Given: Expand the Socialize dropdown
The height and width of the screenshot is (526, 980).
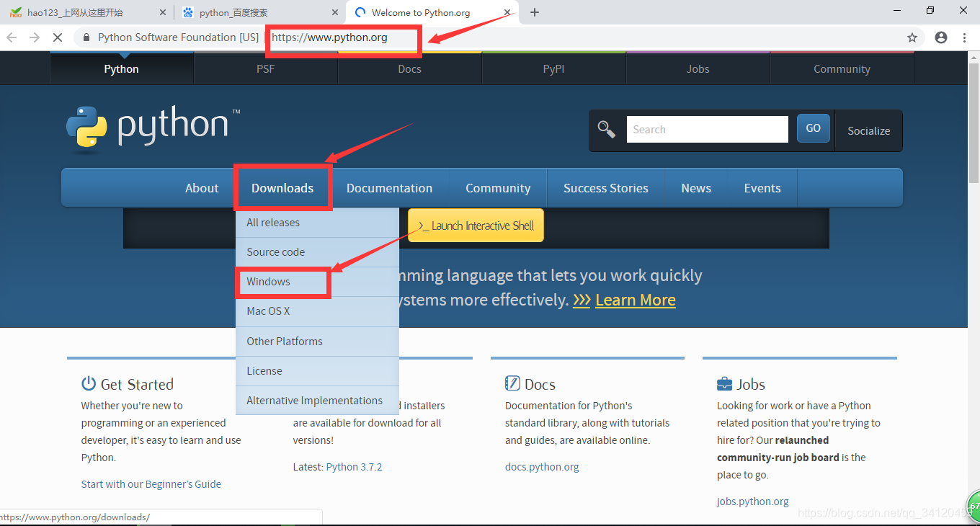Looking at the screenshot, I should tap(868, 130).
